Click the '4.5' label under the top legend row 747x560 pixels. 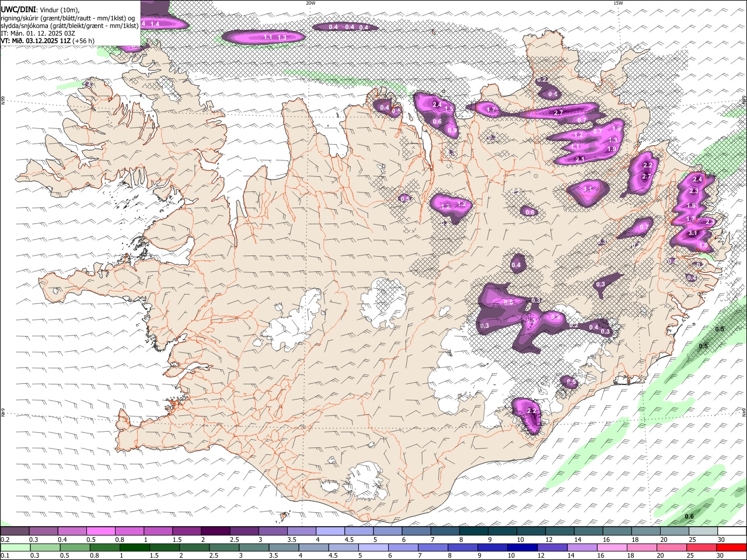349,540
